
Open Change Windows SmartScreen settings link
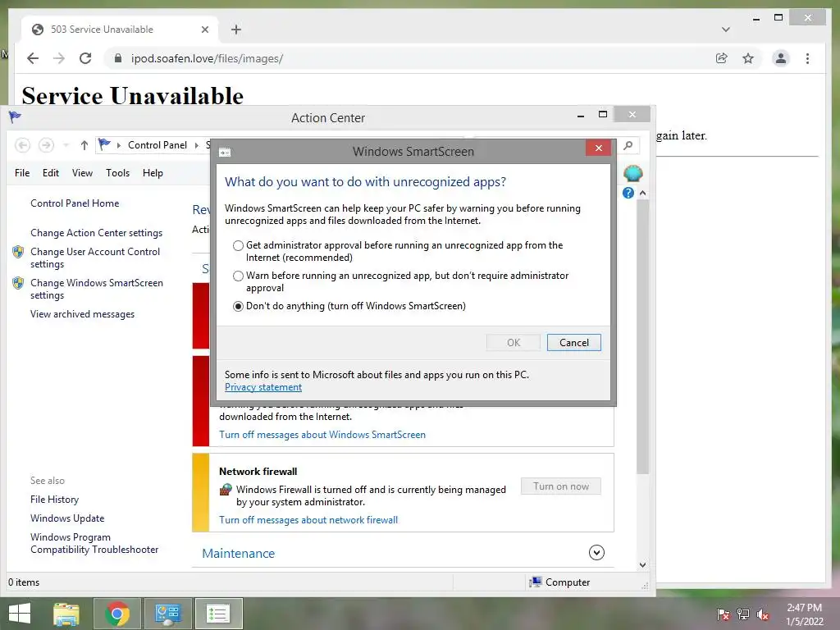[97, 289]
